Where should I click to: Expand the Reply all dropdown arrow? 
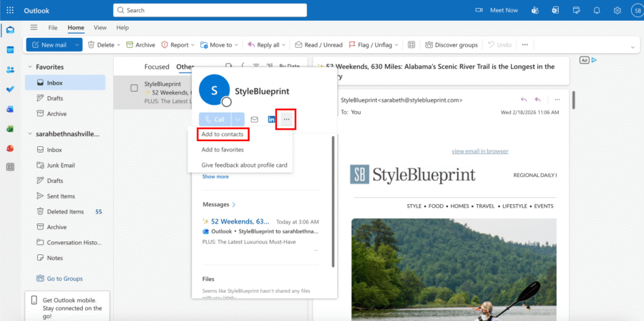284,45
